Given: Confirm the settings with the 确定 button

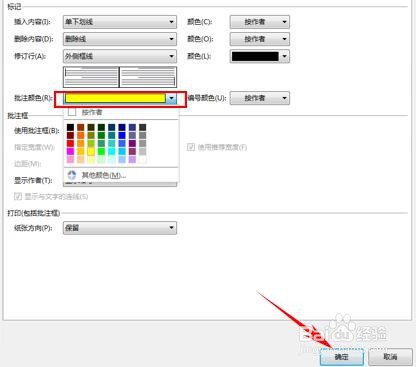Looking at the screenshot, I should [x=342, y=357].
